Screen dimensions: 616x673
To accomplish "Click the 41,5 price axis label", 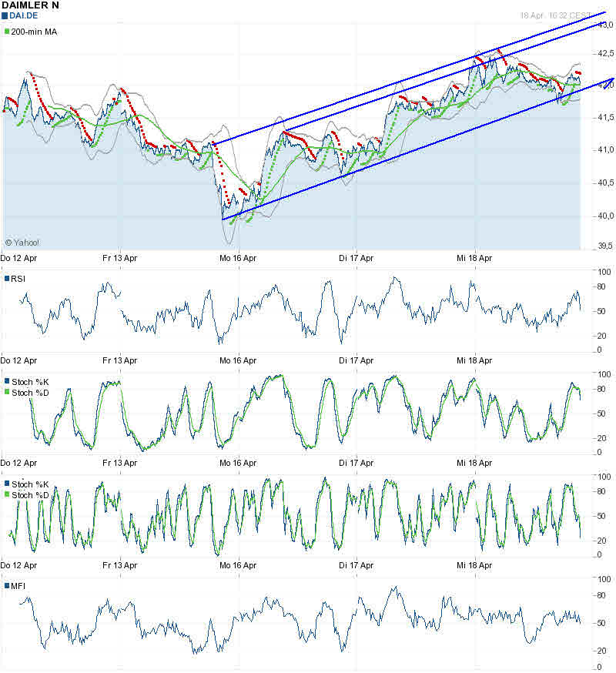I will click(606, 117).
